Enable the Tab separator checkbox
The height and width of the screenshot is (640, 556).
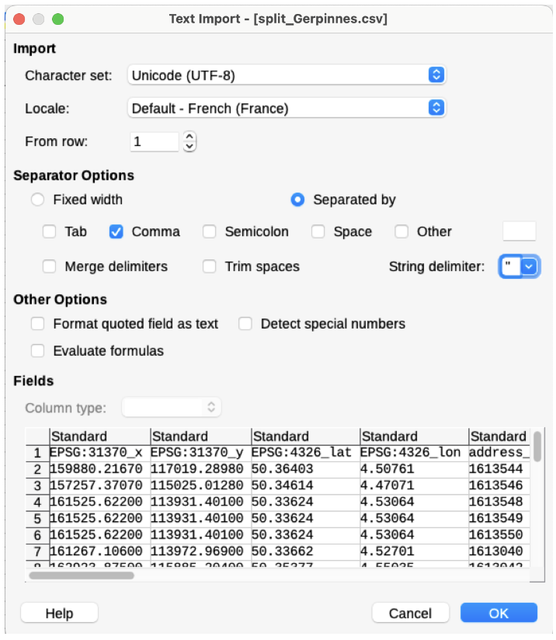coord(49,231)
